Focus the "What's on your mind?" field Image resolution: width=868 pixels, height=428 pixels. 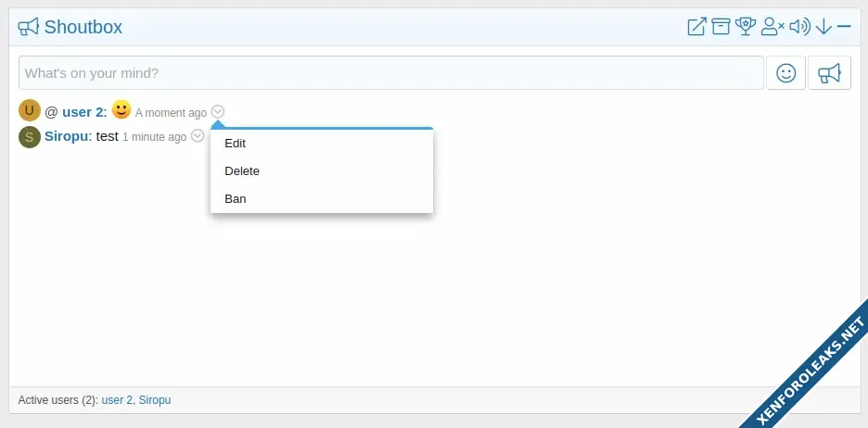[x=389, y=73]
